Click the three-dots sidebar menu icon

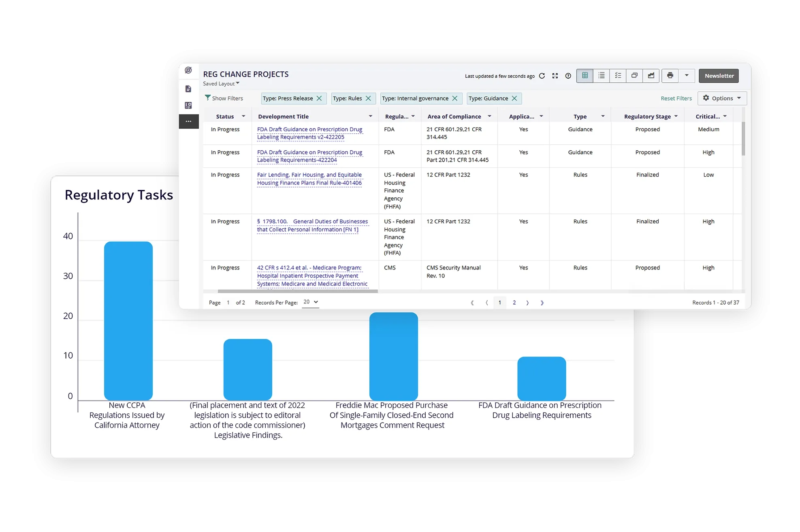188,121
